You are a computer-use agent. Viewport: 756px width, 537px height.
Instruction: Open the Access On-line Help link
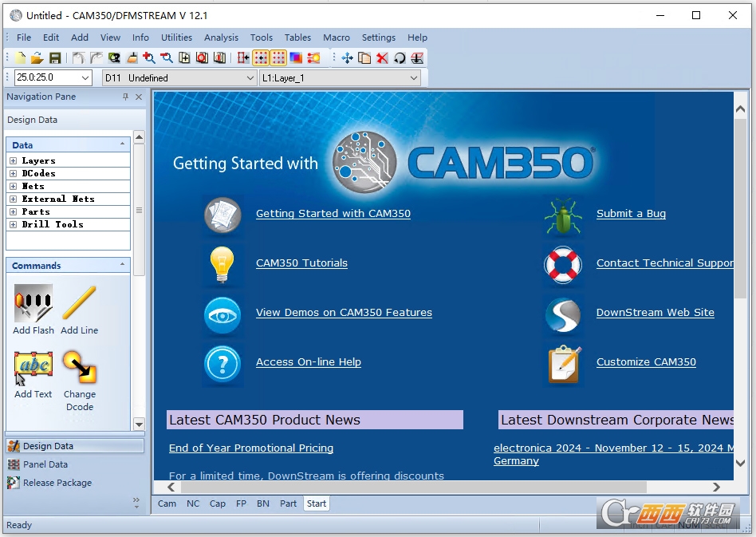309,362
